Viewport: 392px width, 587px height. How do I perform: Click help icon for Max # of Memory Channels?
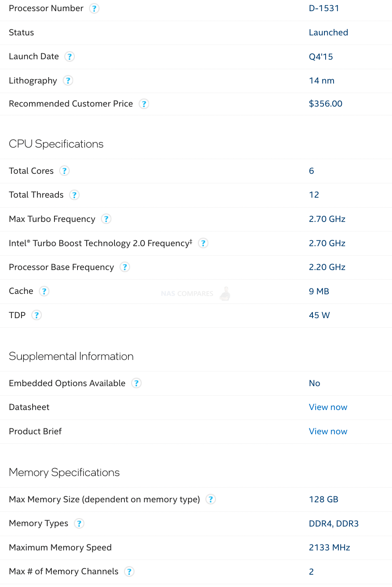(x=129, y=571)
